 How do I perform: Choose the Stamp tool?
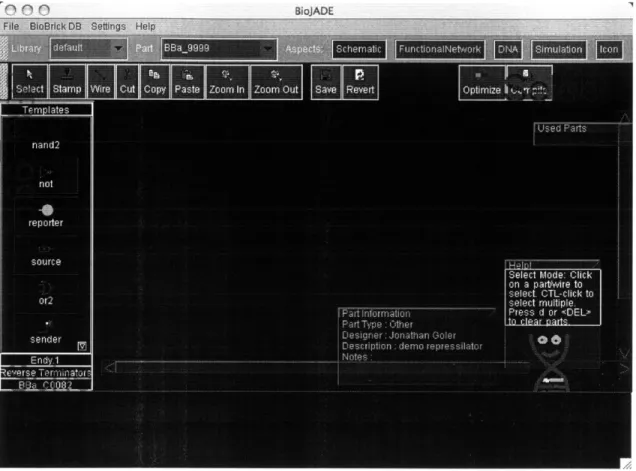click(x=67, y=82)
